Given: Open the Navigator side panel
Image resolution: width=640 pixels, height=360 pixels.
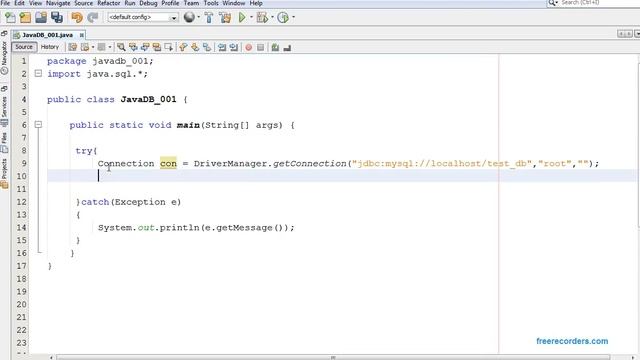Looking at the screenshot, I should pyautogui.click(x=4, y=57).
